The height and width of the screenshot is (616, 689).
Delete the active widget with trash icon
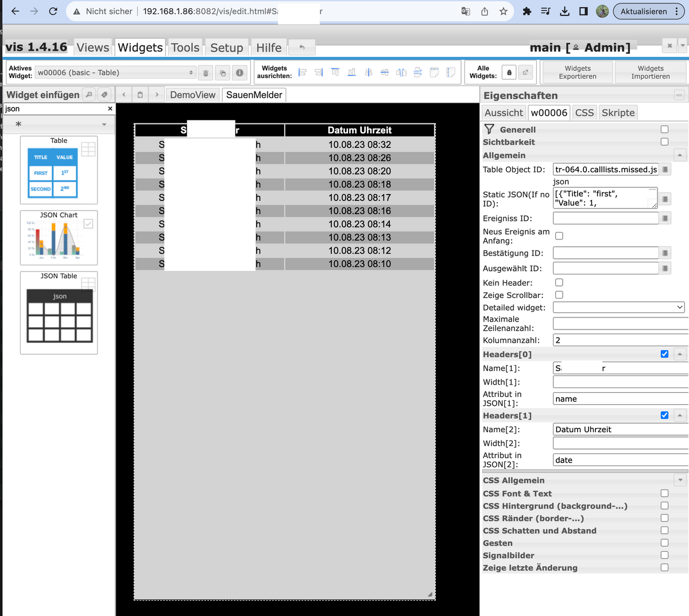pyautogui.click(x=206, y=73)
